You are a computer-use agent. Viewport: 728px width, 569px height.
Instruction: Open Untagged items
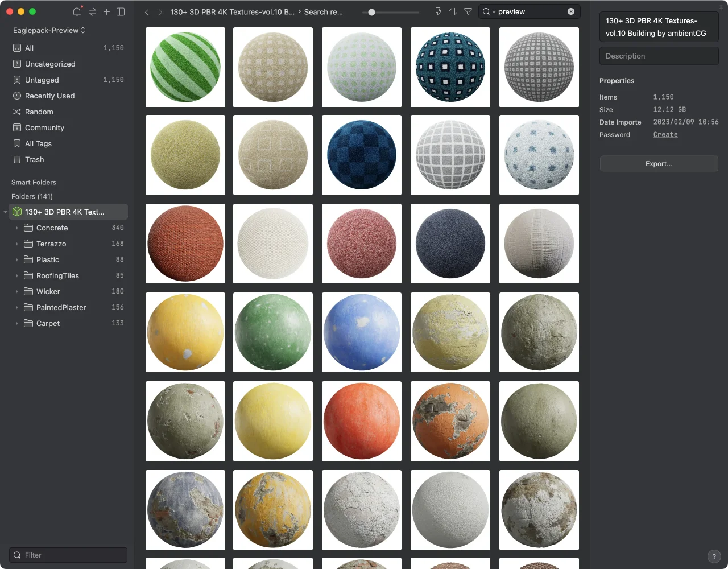point(68,80)
